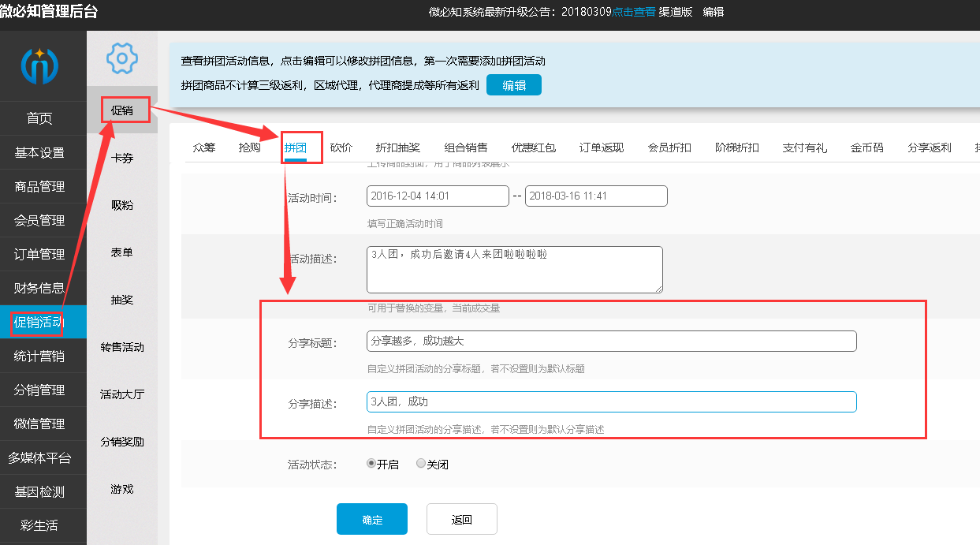Switch to the 砍价 tab

[341, 147]
